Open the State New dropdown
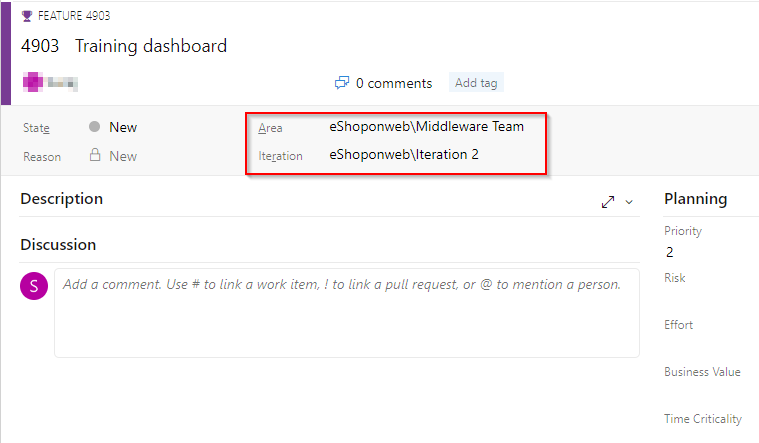This screenshot has width=759, height=443. click(x=123, y=127)
